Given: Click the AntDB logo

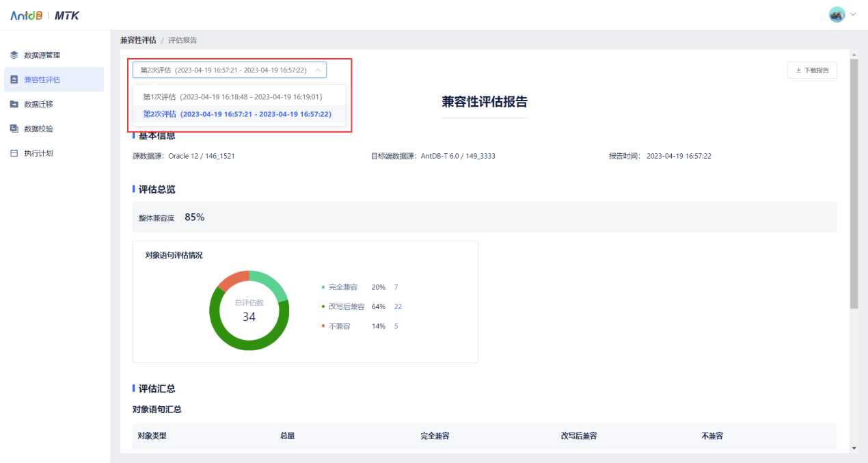Looking at the screenshot, I should [x=26, y=14].
